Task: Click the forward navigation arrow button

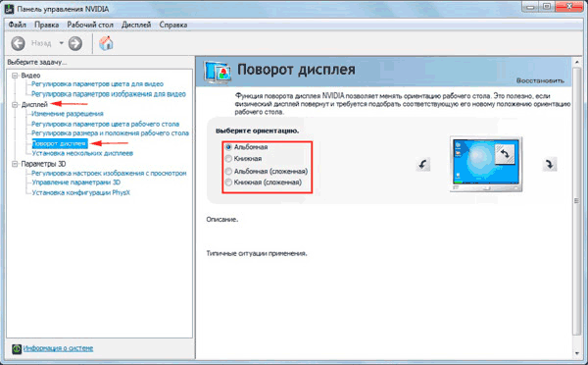Action: (75, 43)
